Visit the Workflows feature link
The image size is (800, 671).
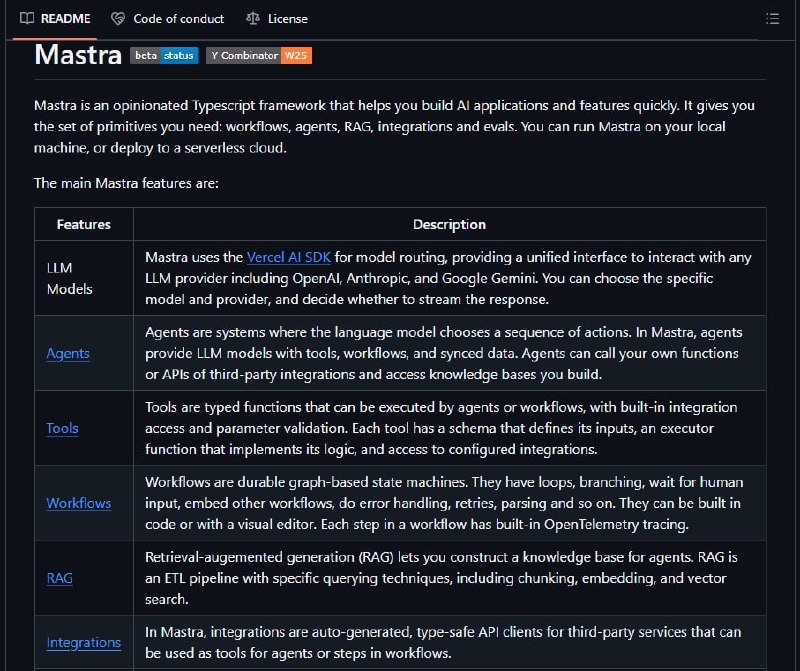(x=79, y=503)
